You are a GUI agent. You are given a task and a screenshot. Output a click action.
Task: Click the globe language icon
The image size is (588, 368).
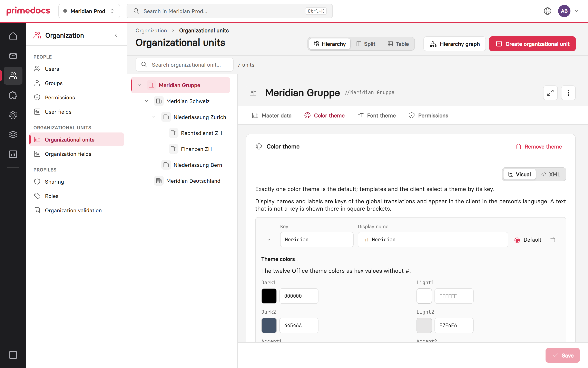[547, 11]
